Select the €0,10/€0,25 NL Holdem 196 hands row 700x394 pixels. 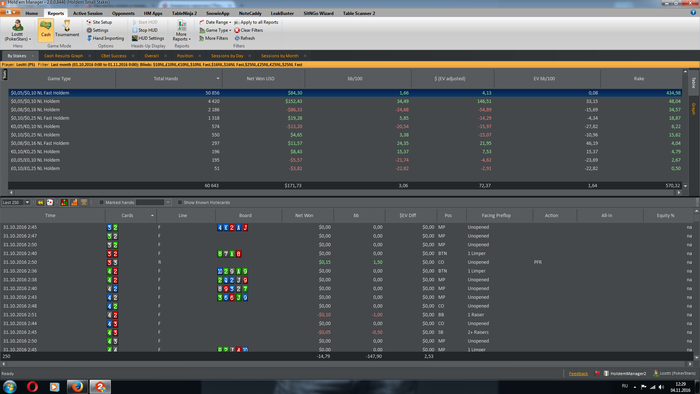coord(345,152)
